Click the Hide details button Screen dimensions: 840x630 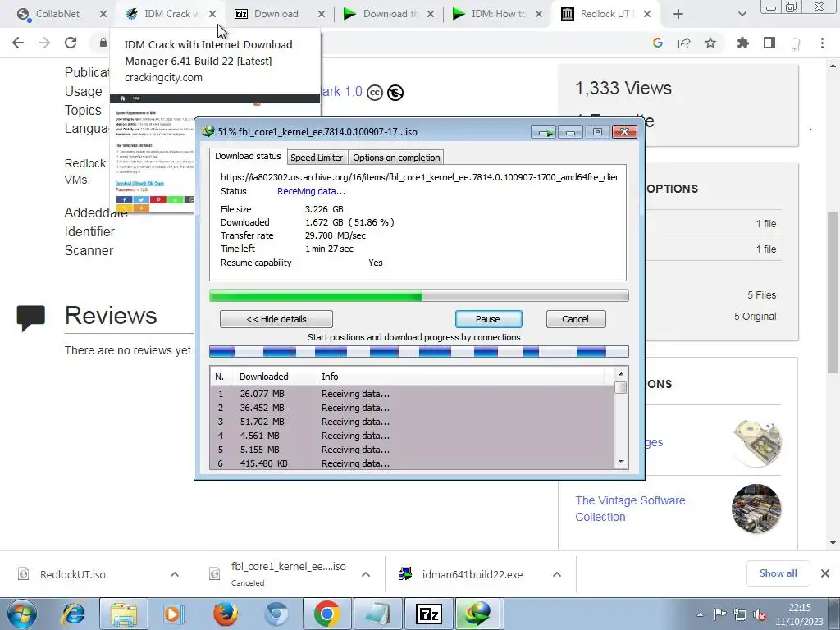(x=276, y=319)
